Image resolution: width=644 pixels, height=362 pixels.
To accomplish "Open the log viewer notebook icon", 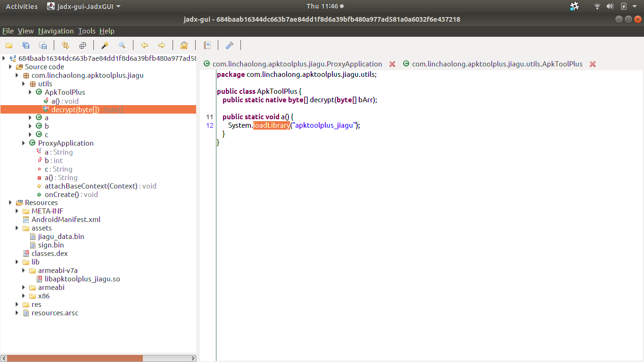I will (207, 45).
